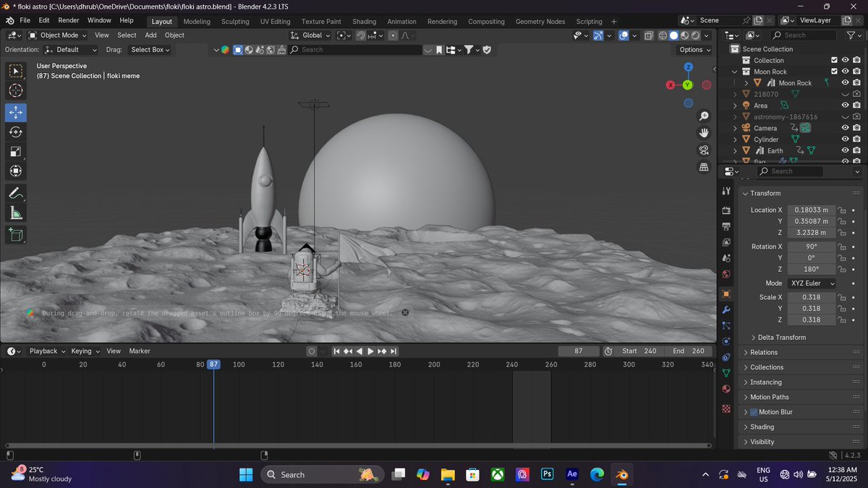Viewport: 868px width, 488px height.
Task: Open the File menu
Action: [25, 20]
